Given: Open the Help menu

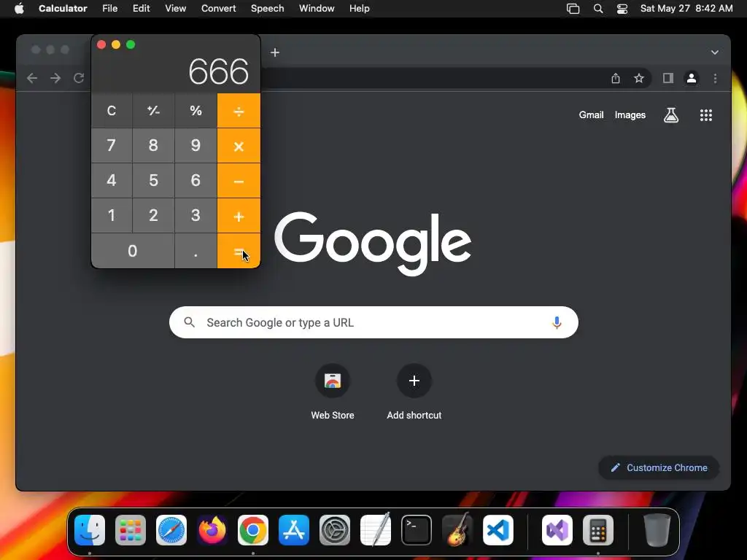Looking at the screenshot, I should pos(359,9).
